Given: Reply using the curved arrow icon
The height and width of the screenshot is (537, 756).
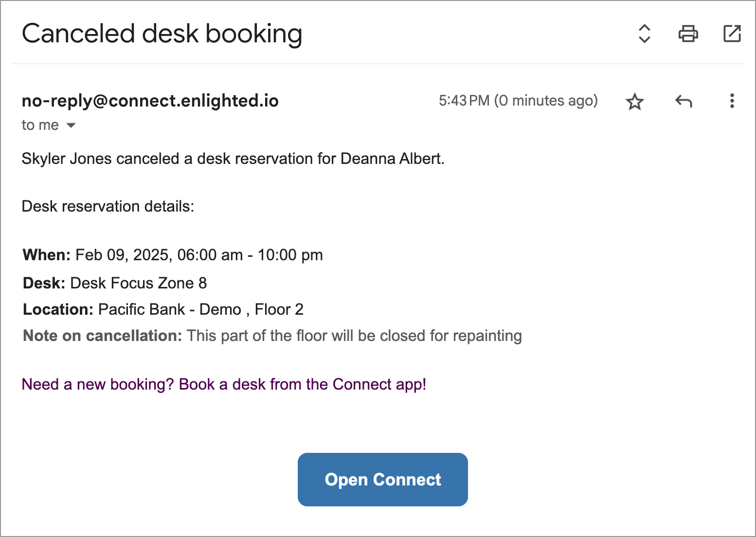Looking at the screenshot, I should [x=684, y=101].
